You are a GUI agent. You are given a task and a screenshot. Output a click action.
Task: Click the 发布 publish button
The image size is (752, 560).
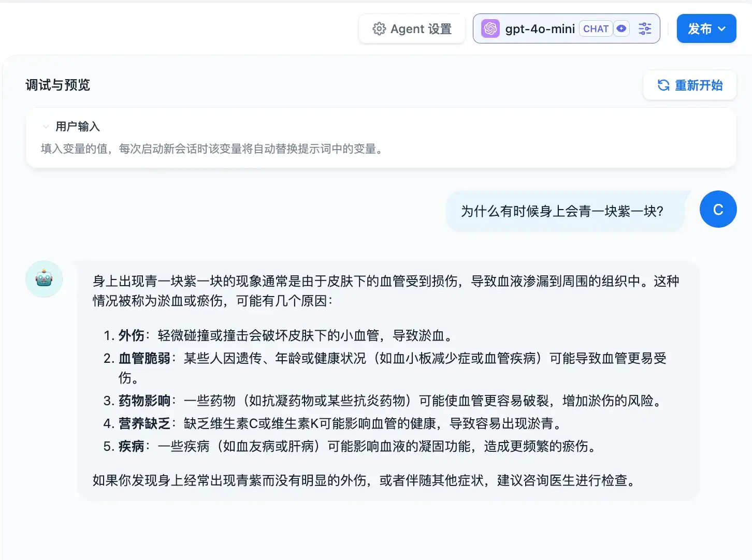(706, 28)
